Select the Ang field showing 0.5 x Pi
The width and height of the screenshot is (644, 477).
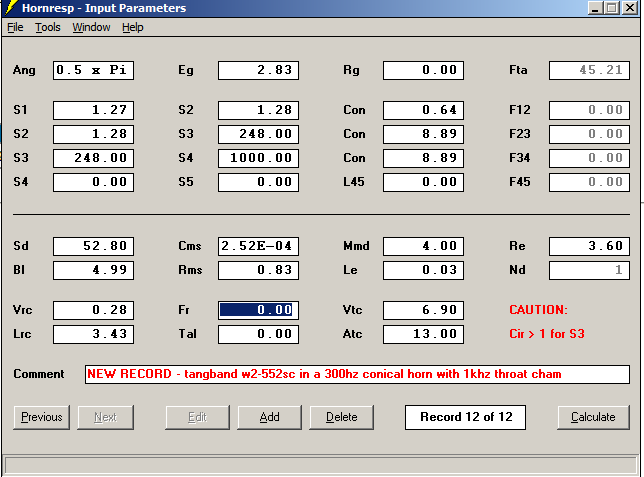click(x=93, y=70)
